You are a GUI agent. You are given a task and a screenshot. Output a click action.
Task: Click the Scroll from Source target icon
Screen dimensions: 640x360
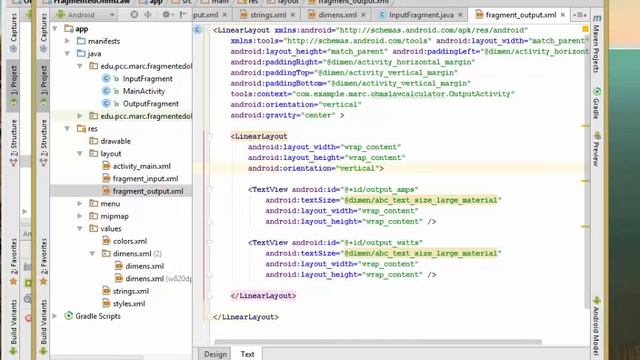pyautogui.click(x=134, y=15)
